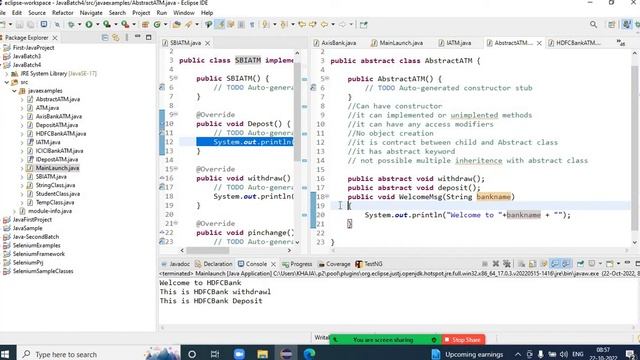Switch to the IATM.java editor tab
Screen dimensions: 640x360
click(454, 43)
